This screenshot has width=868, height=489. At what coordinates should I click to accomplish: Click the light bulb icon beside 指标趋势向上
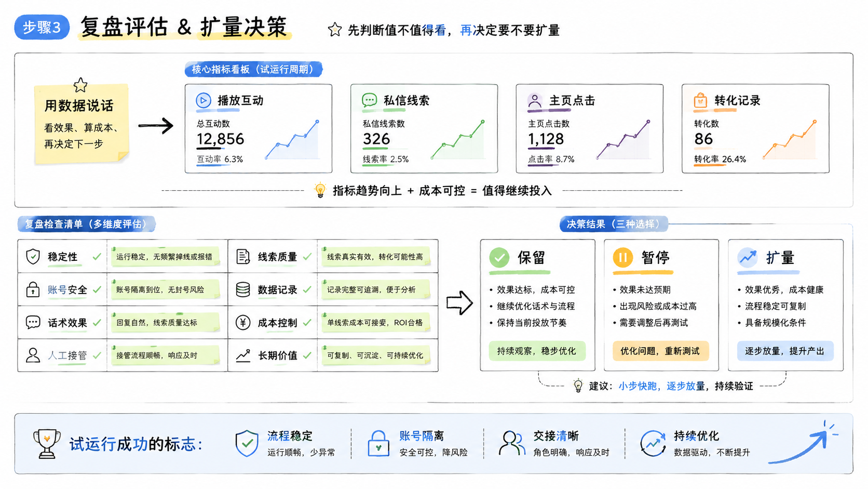(320, 190)
